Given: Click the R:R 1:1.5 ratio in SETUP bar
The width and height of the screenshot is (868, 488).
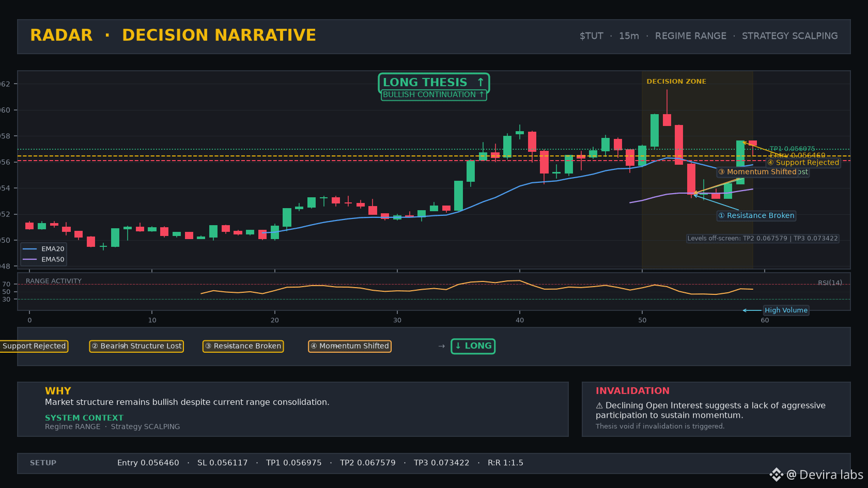Looking at the screenshot, I should pos(506,463).
